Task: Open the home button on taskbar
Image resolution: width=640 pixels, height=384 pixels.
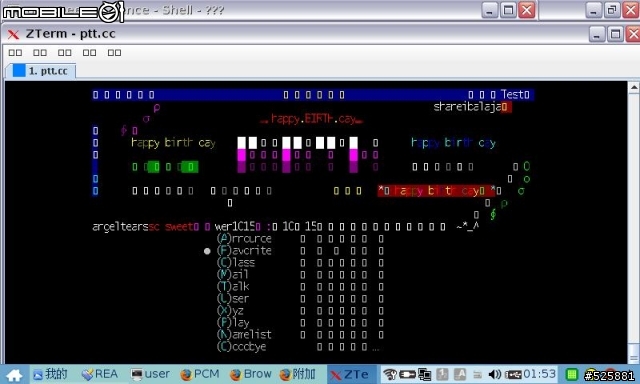Action: pos(14,375)
